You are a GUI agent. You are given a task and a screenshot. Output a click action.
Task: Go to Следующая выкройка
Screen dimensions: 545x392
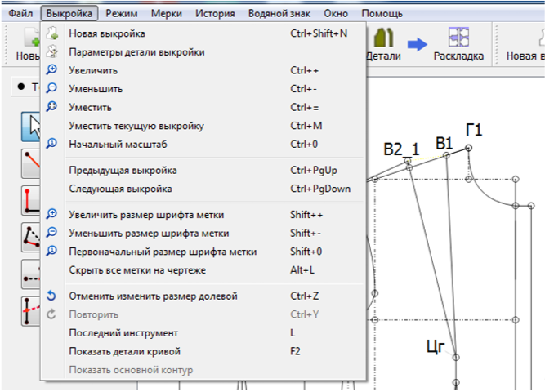click(x=203, y=189)
